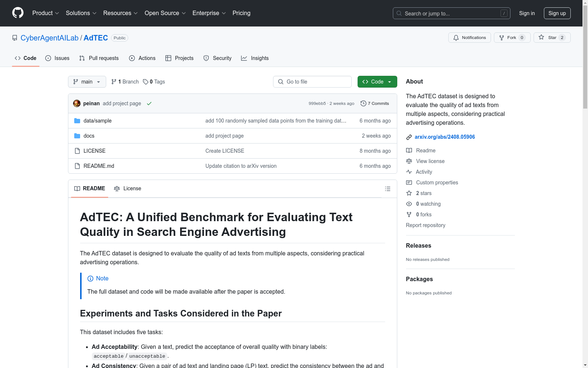
Task: Switch to the Actions tab
Action: pos(142,58)
